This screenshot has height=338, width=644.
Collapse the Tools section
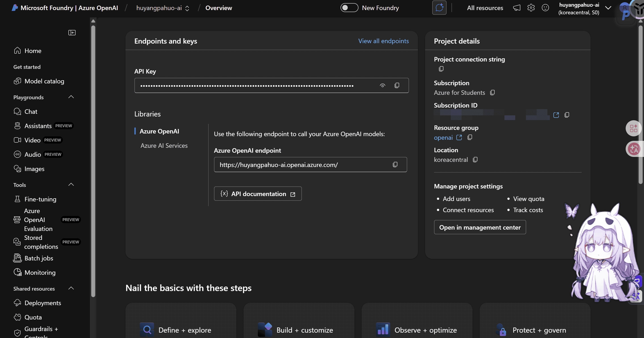(71, 185)
